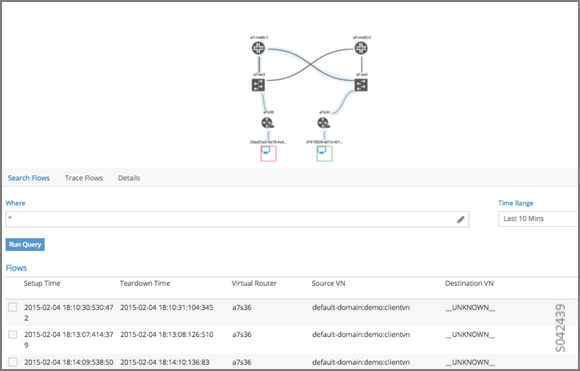Click the Time Range label link
Image resolution: width=580 pixels, height=371 pixels.
(x=516, y=203)
